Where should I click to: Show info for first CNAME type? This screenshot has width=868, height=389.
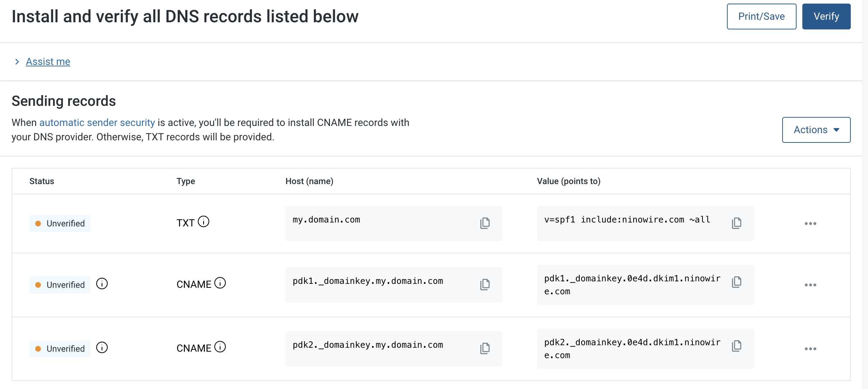[x=220, y=283]
